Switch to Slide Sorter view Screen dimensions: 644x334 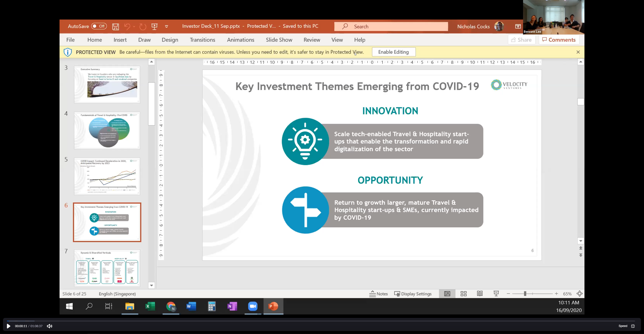pos(464,294)
